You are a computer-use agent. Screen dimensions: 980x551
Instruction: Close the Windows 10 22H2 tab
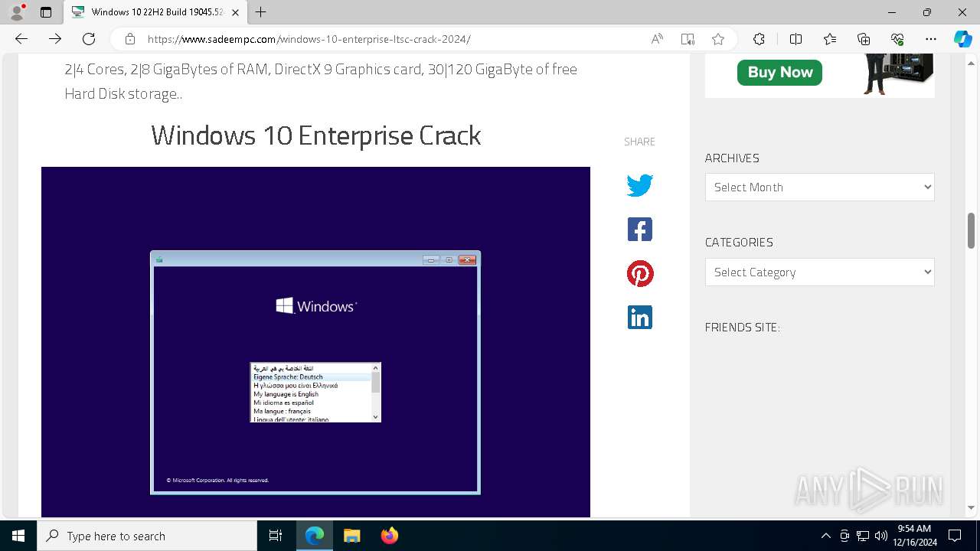click(235, 12)
